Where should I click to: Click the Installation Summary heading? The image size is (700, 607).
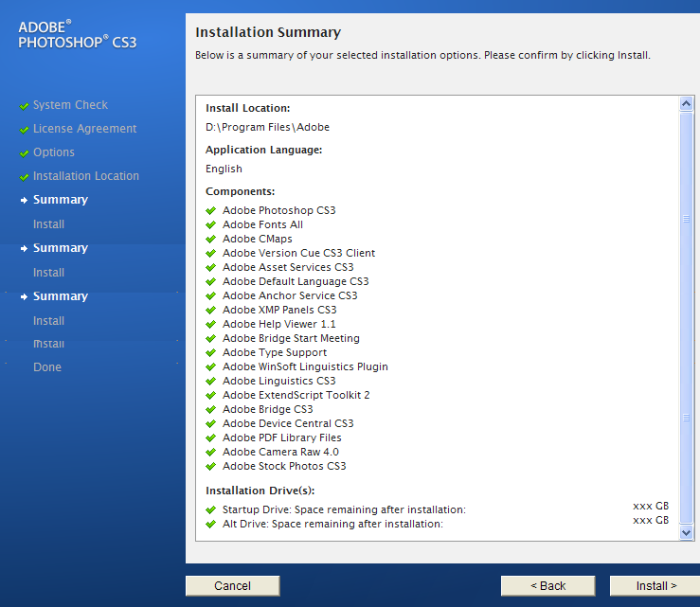tap(268, 32)
